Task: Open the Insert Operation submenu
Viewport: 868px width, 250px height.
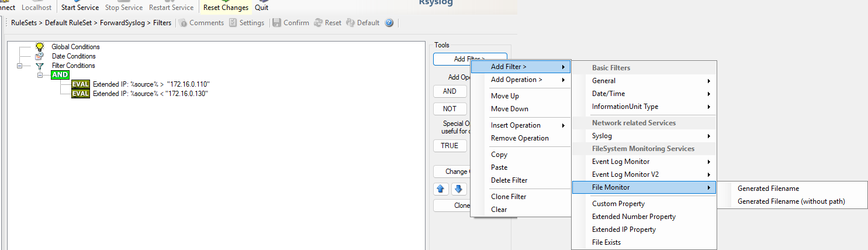Action: [521, 125]
